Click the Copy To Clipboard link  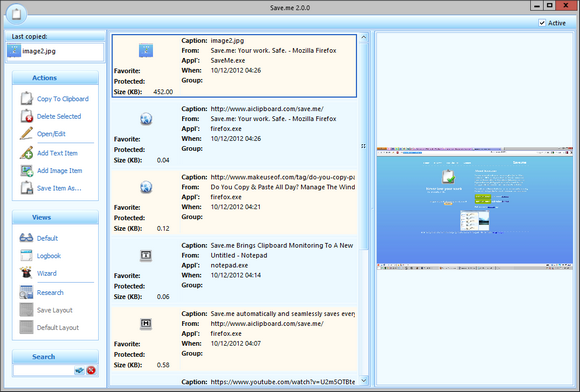(x=63, y=99)
